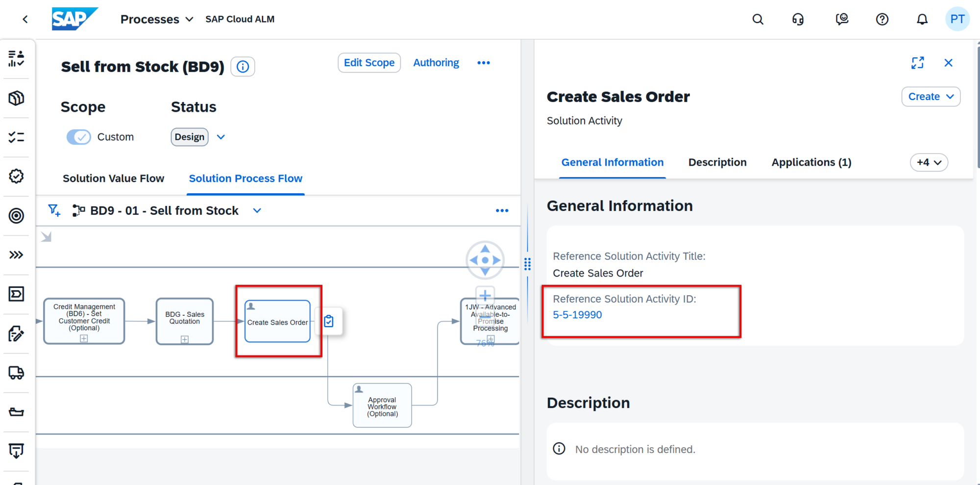Open the Create dropdown button
The height and width of the screenshot is (485, 980).
[x=931, y=97]
